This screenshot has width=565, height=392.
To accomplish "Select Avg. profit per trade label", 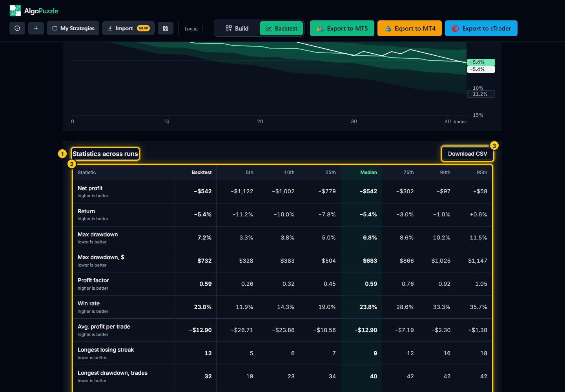I will 104,327.
